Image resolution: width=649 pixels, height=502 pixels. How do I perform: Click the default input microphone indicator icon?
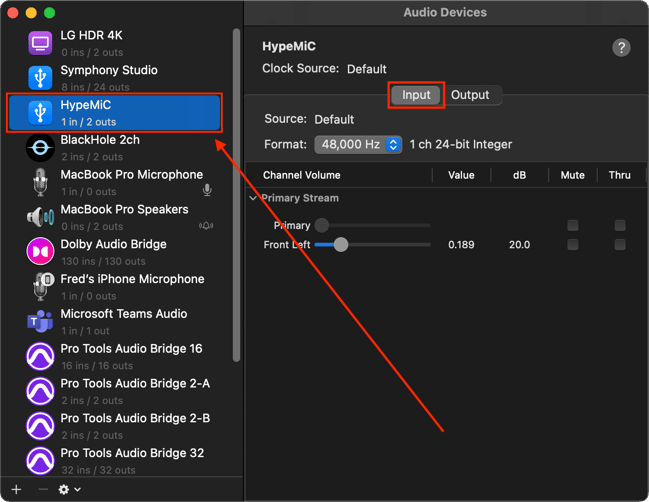tap(207, 190)
